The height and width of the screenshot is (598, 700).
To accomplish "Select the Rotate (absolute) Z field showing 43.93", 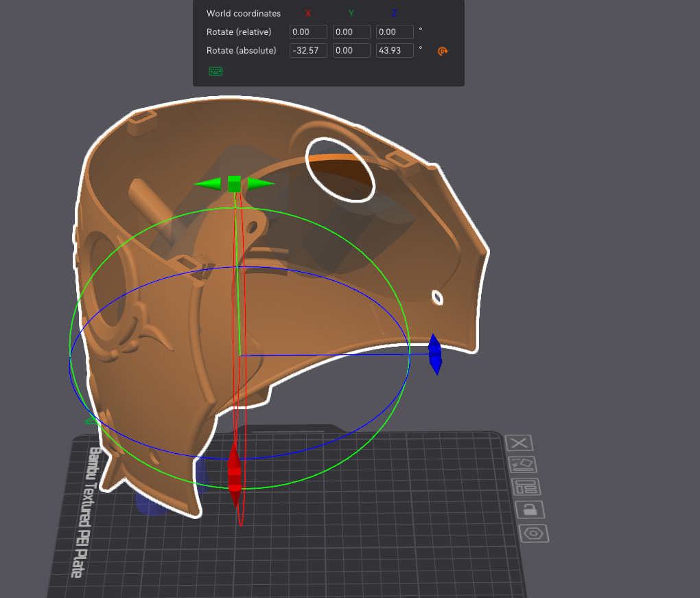I will pos(395,51).
